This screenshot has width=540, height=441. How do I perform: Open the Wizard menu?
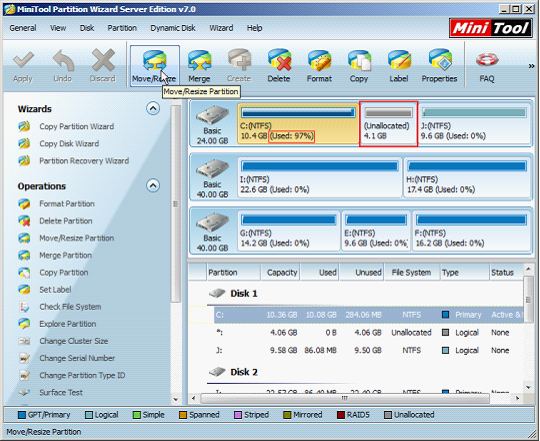tap(221, 28)
